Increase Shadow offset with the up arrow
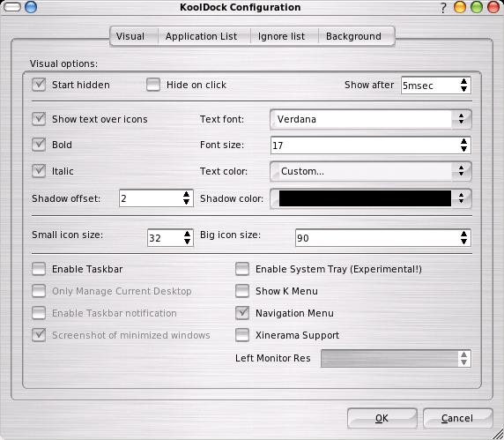 coord(186,194)
